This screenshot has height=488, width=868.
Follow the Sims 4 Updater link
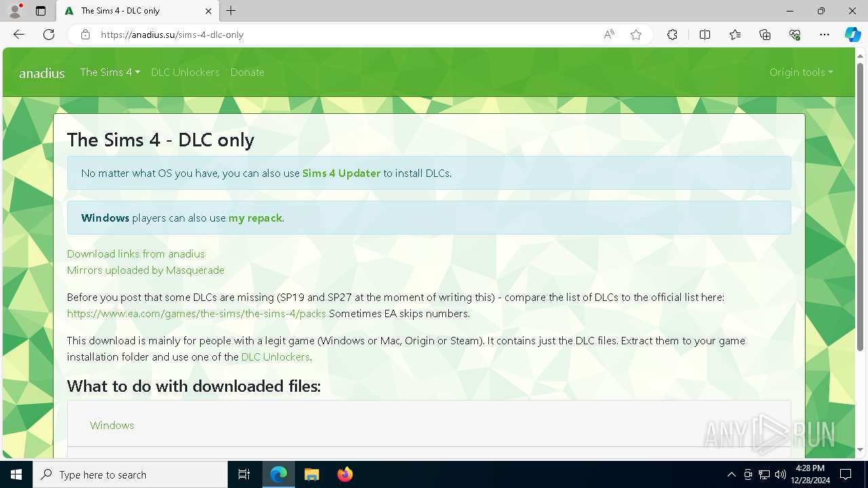341,173
